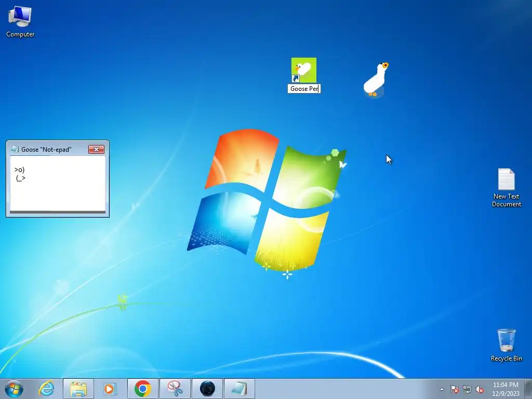Viewport: 532px width, 399px height.
Task: Click the dark globe taskbar icon
Action: click(x=207, y=389)
